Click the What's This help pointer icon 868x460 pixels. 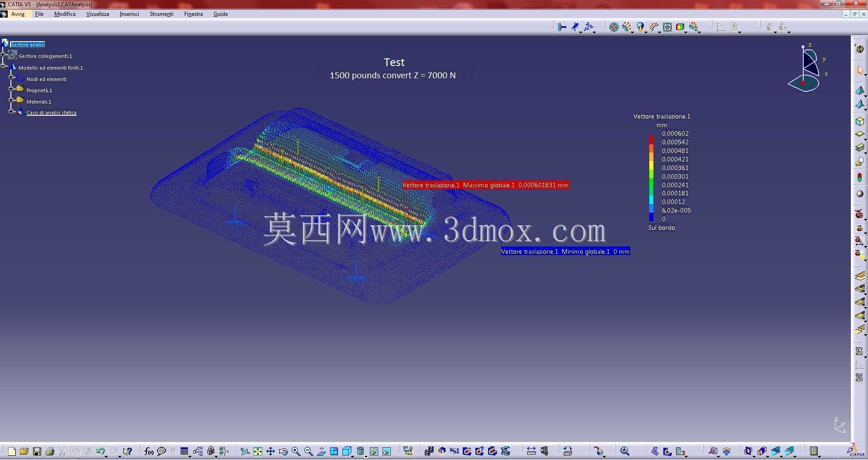pos(127,451)
